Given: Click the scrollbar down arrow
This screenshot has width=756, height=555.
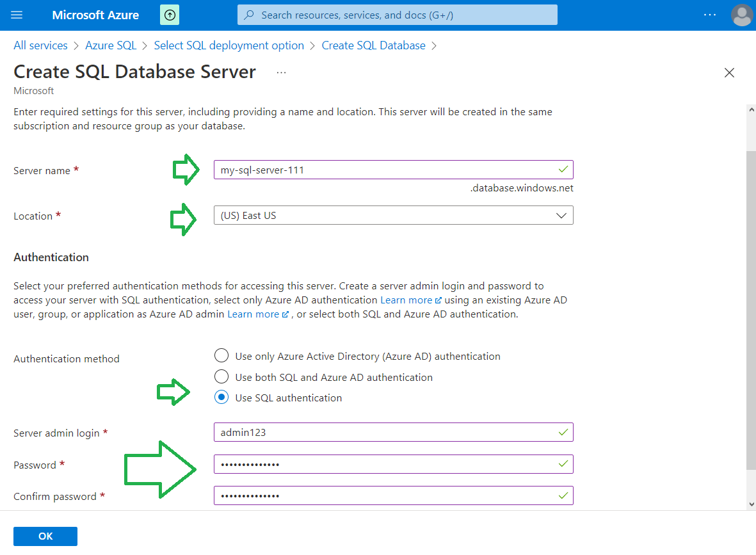Looking at the screenshot, I should (751, 504).
